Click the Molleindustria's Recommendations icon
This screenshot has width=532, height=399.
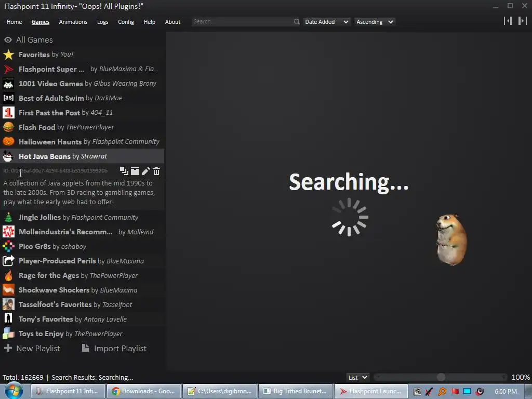click(8, 232)
